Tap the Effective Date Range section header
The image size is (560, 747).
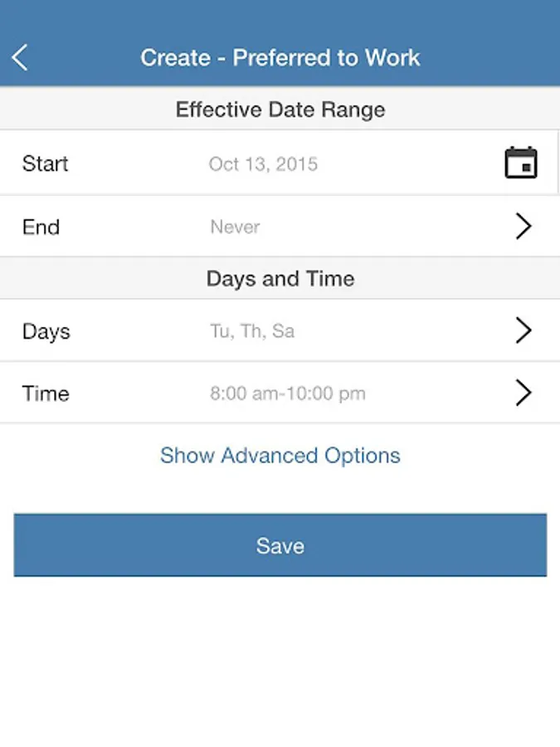coord(280,109)
